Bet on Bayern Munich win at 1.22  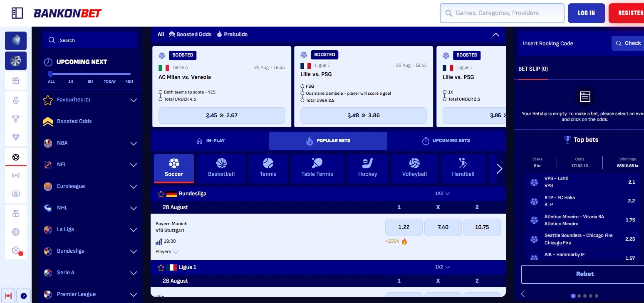[x=404, y=227]
